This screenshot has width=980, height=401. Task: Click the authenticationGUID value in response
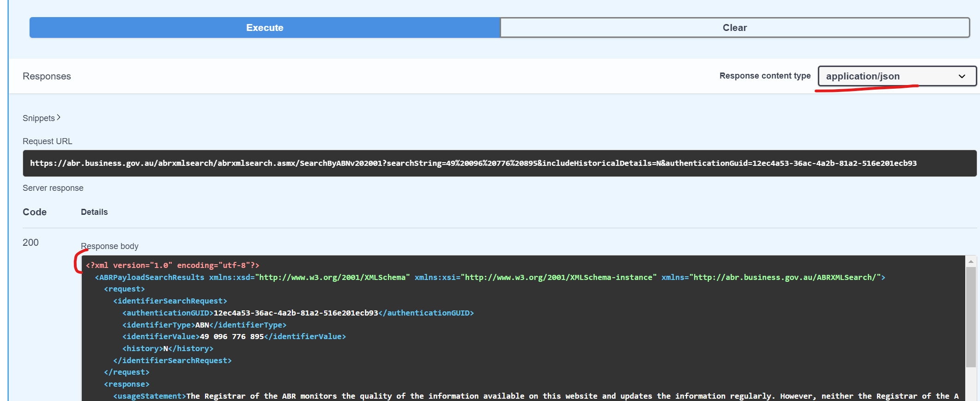[x=296, y=313]
